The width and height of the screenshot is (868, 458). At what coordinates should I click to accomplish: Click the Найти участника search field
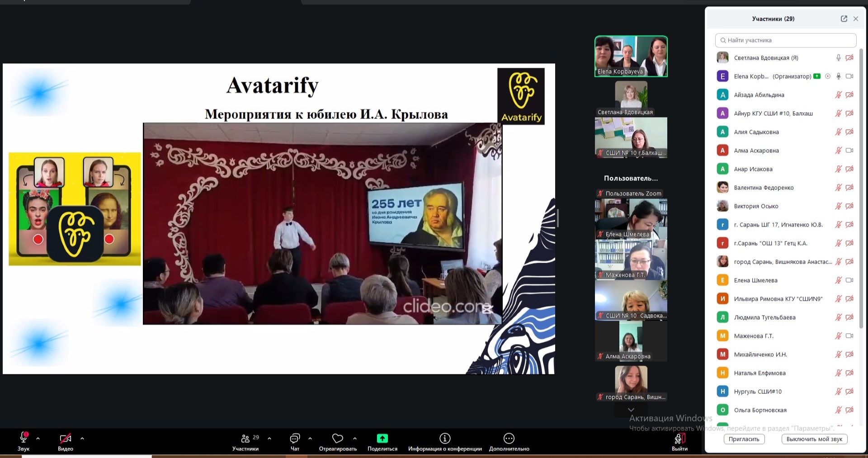point(786,40)
